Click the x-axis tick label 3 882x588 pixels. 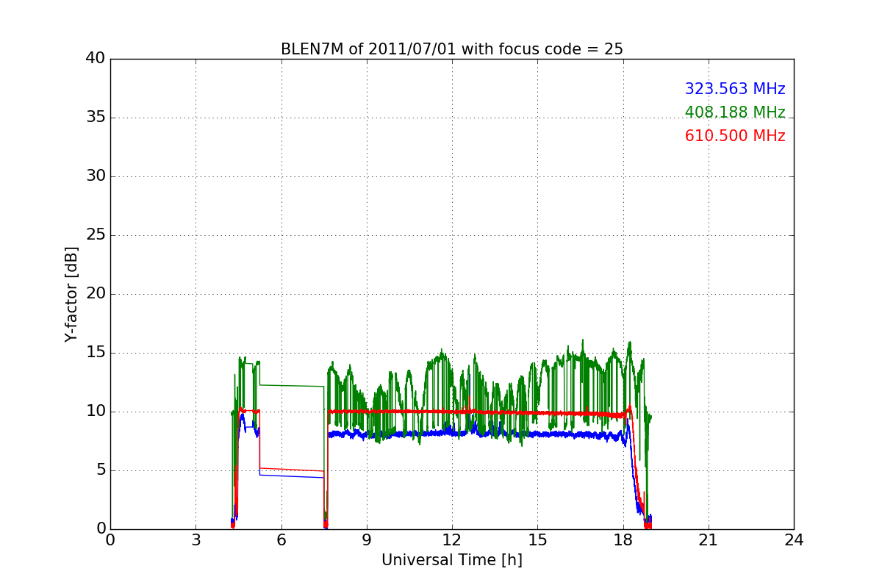(196, 540)
